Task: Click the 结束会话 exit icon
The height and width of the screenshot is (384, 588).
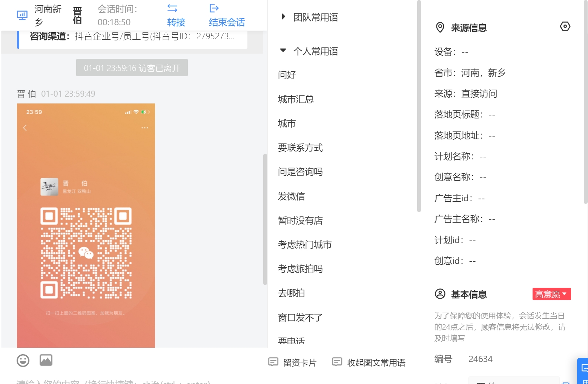Action: (214, 8)
